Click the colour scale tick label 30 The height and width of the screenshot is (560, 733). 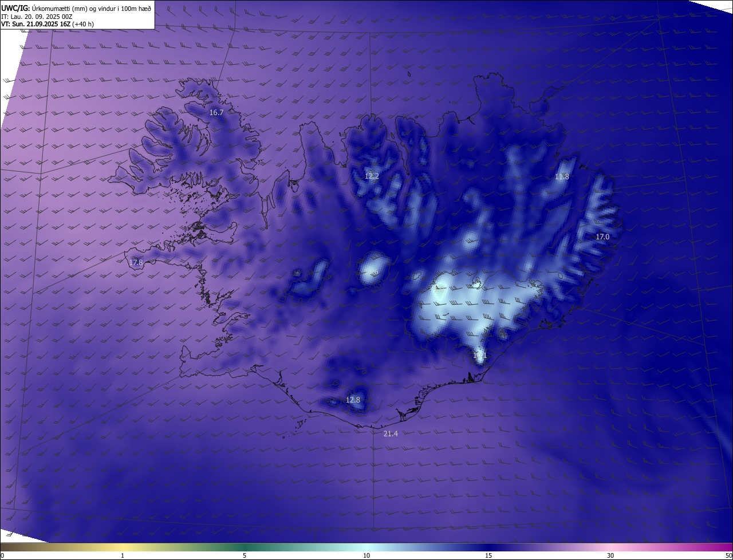610,555
